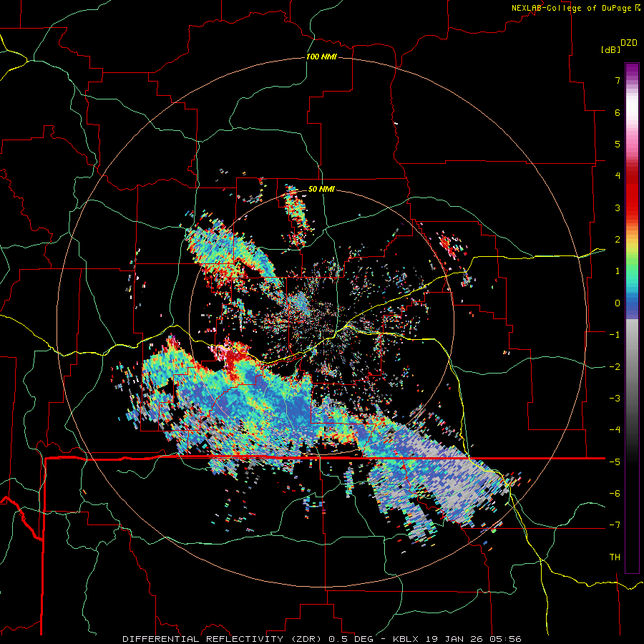Screen dimensions: 644x644
Task: Click the [dB] units label
Action: pos(611,49)
